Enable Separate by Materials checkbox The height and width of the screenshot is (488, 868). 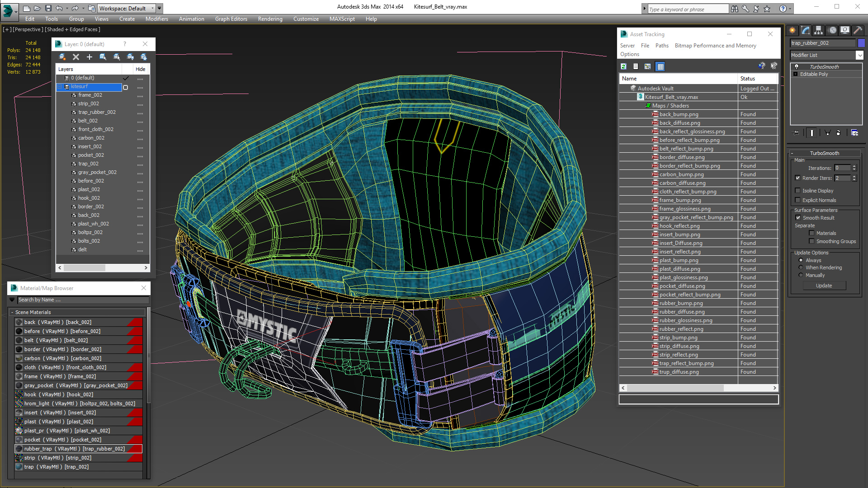point(811,233)
